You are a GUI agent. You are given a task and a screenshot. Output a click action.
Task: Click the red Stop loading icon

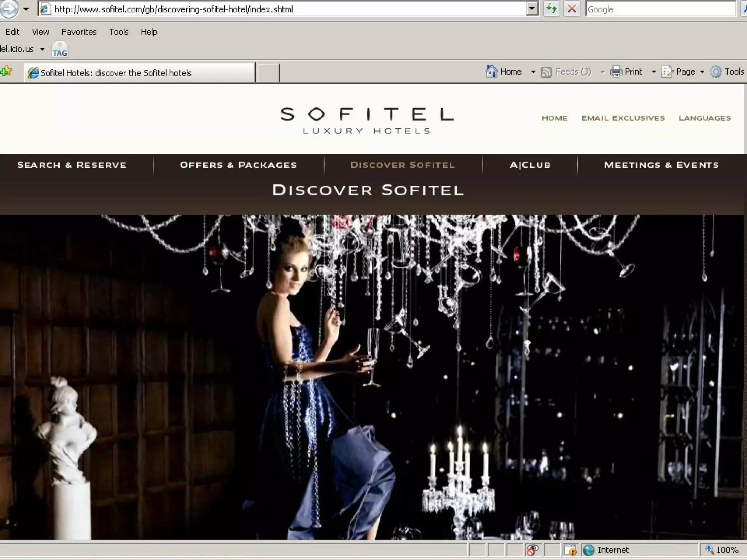572,9
